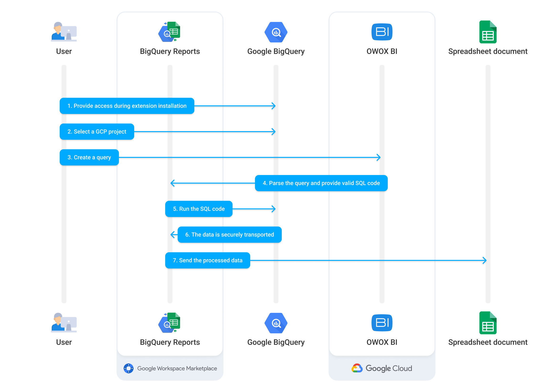Click the Google Cloud logo
The width and height of the screenshot is (552, 392).
click(381, 368)
